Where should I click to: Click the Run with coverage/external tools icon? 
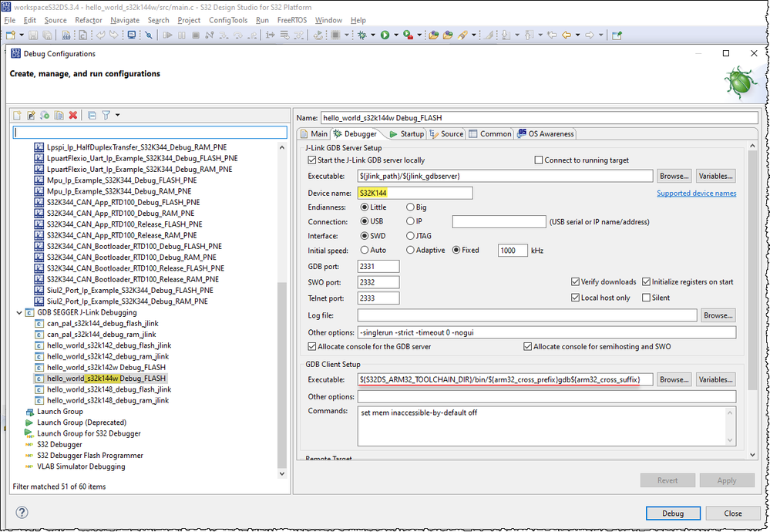[x=408, y=35]
